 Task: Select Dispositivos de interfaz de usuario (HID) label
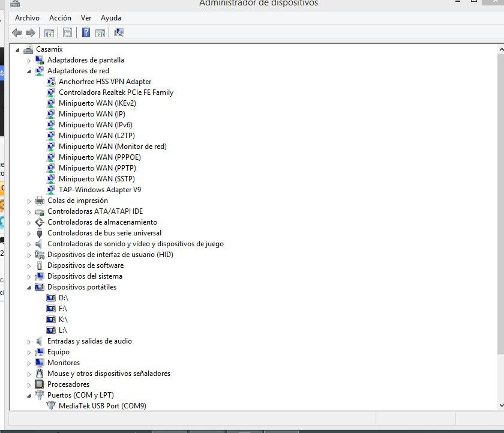(110, 255)
